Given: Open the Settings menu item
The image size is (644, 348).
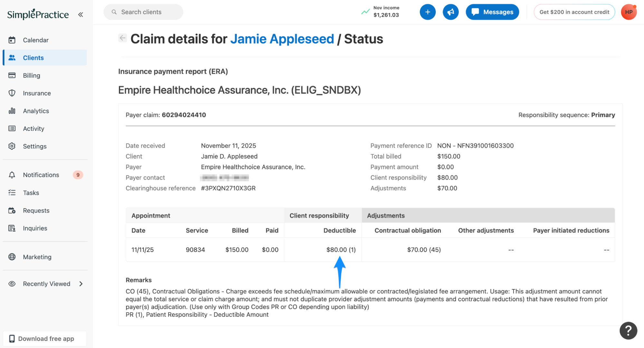Looking at the screenshot, I should pyautogui.click(x=45, y=146).
